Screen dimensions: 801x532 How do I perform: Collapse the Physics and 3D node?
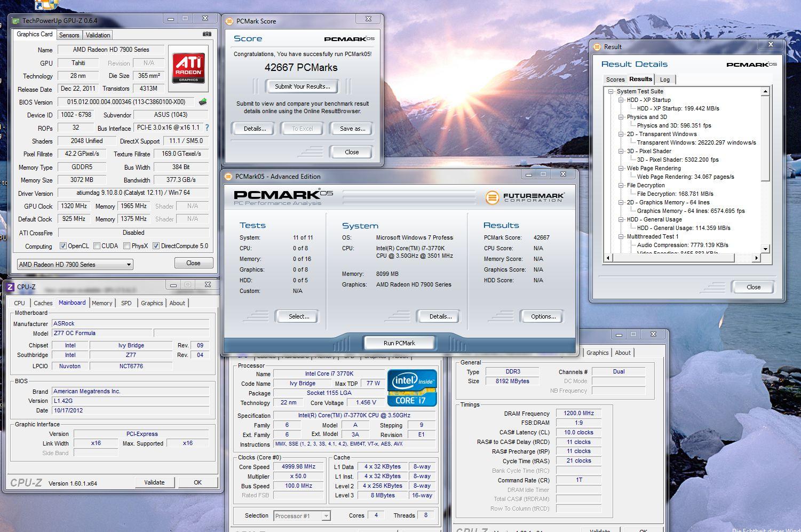(621, 117)
